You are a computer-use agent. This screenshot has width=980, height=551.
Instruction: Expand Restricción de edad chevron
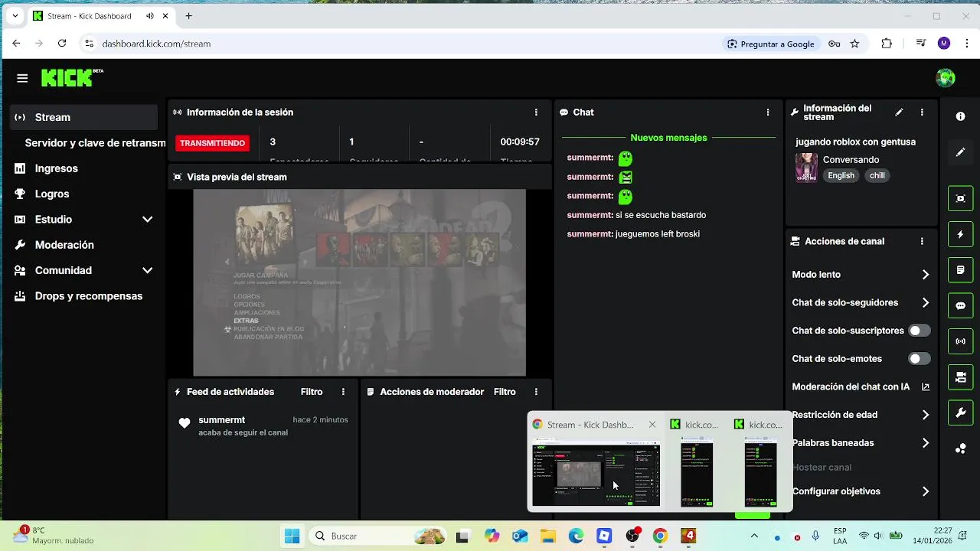[x=926, y=415]
